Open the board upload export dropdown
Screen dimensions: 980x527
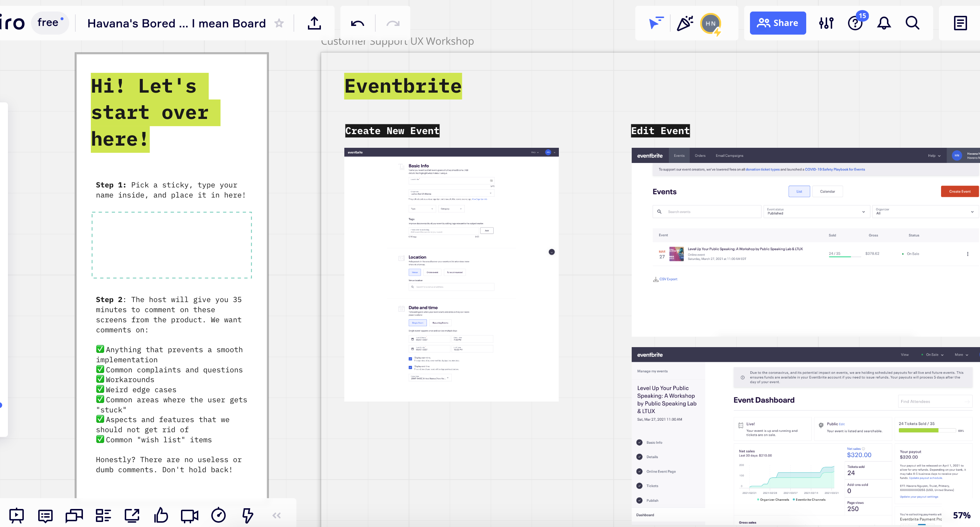click(x=314, y=23)
